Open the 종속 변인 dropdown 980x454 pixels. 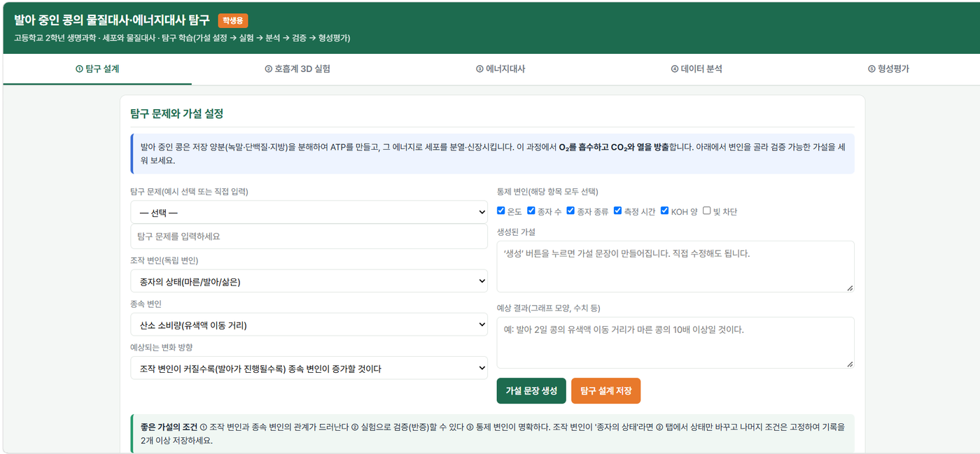pos(309,325)
